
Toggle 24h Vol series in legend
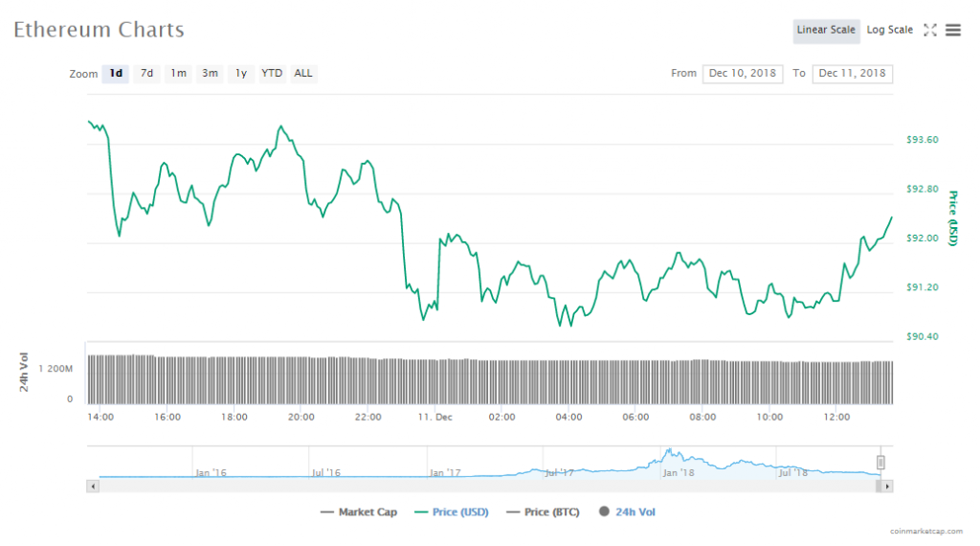point(627,512)
